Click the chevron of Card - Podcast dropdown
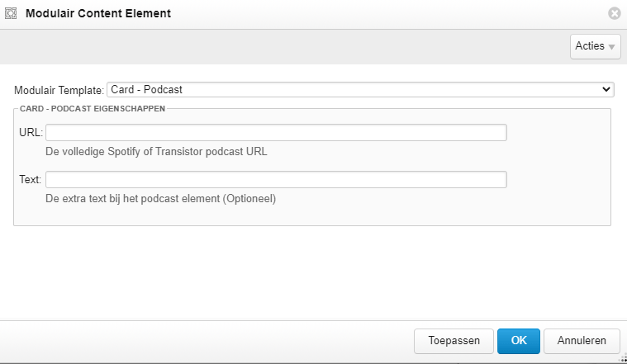The height and width of the screenshot is (364, 627). click(x=606, y=89)
